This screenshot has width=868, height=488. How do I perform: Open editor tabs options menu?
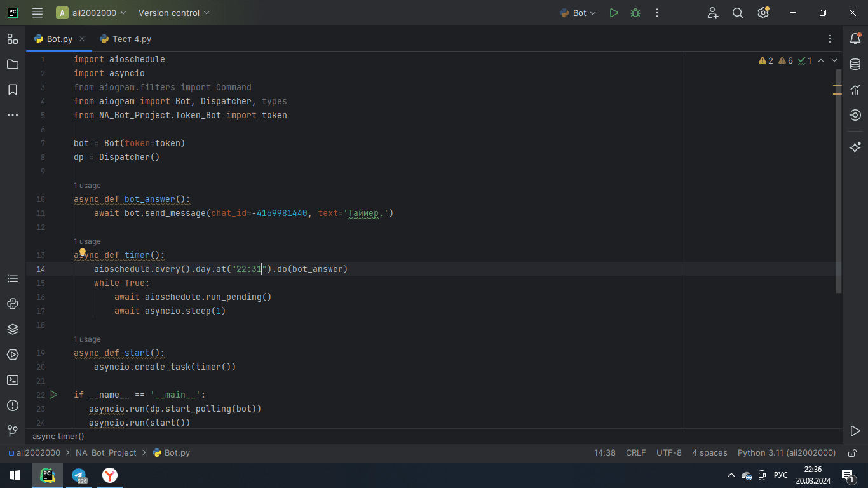point(830,39)
